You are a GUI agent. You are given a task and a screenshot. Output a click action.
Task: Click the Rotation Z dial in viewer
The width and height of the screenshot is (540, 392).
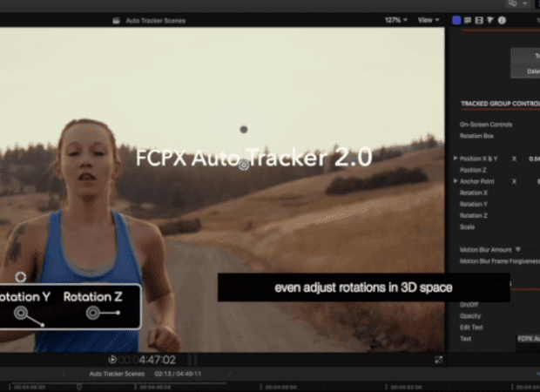[93, 313]
